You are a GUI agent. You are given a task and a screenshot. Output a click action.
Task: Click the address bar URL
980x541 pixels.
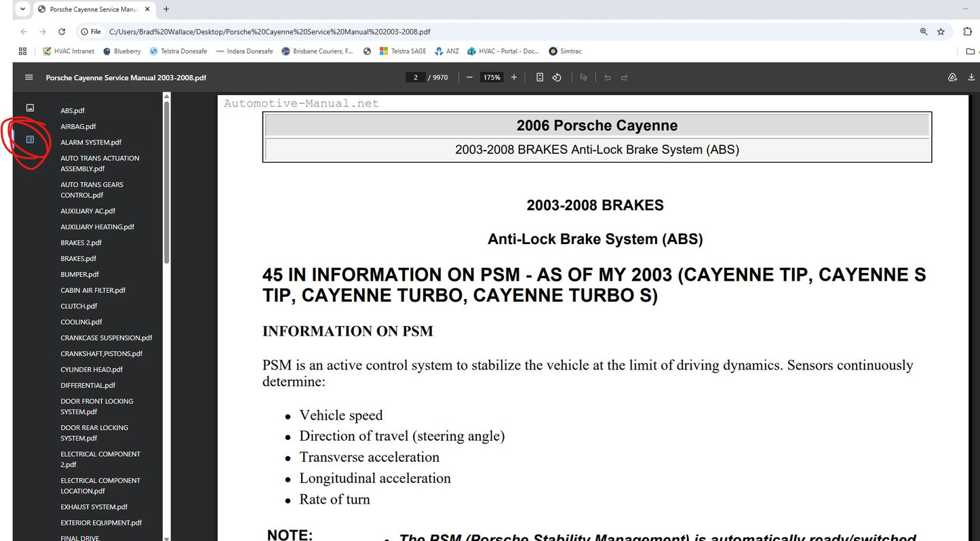pyautogui.click(x=269, y=32)
